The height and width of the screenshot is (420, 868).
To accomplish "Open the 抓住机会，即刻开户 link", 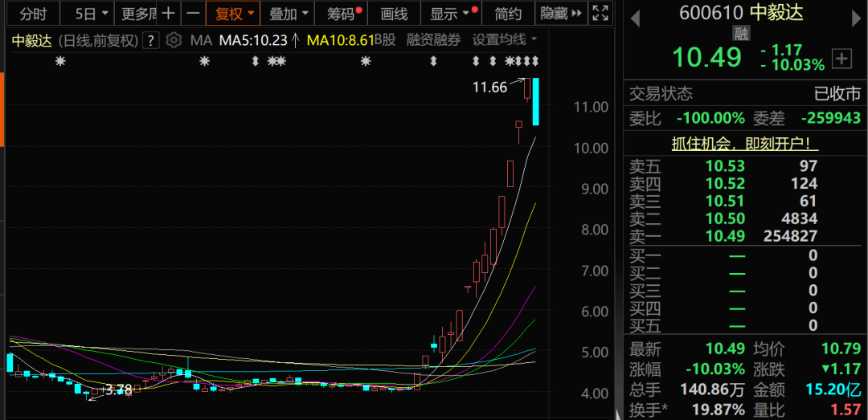I will click(744, 144).
